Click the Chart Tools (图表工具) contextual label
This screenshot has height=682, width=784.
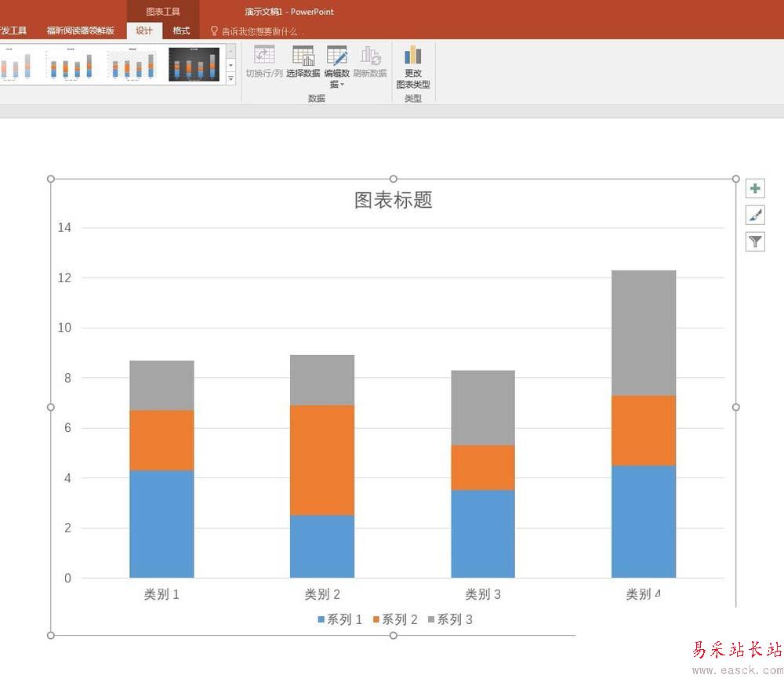(163, 12)
